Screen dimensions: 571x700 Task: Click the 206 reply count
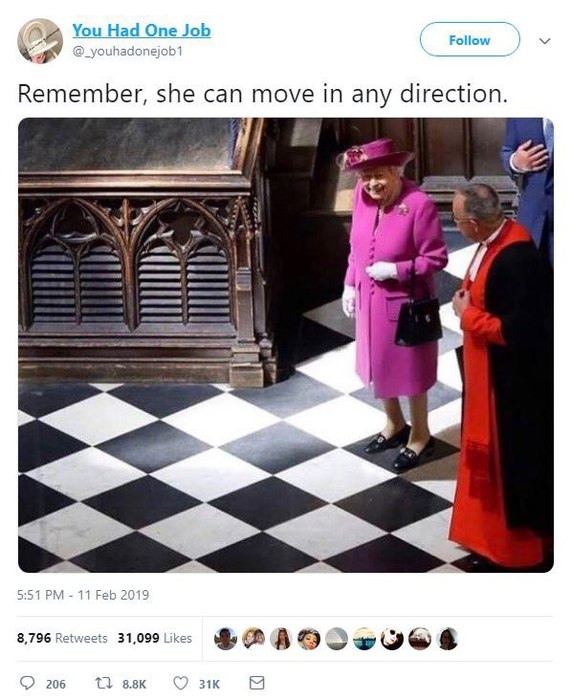[x=56, y=683]
